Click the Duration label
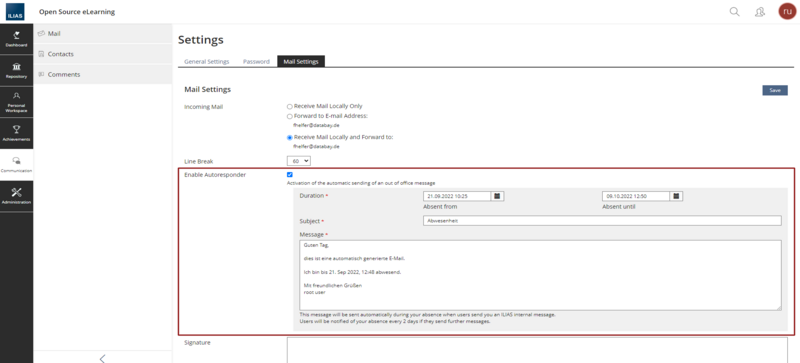This screenshot has height=363, width=800. tap(312, 196)
